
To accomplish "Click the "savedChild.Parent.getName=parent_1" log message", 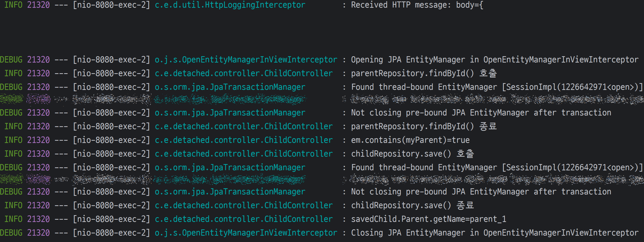I will click(429, 219).
